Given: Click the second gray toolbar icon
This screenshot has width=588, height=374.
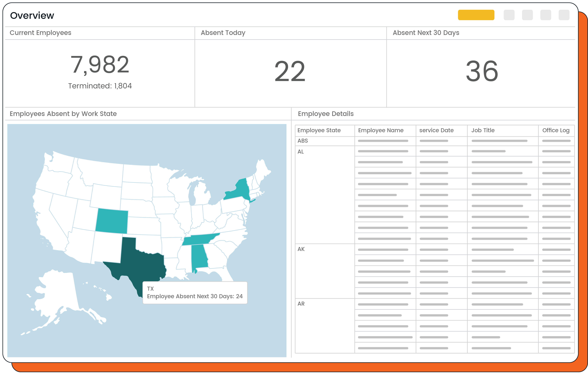Looking at the screenshot, I should pos(528,15).
